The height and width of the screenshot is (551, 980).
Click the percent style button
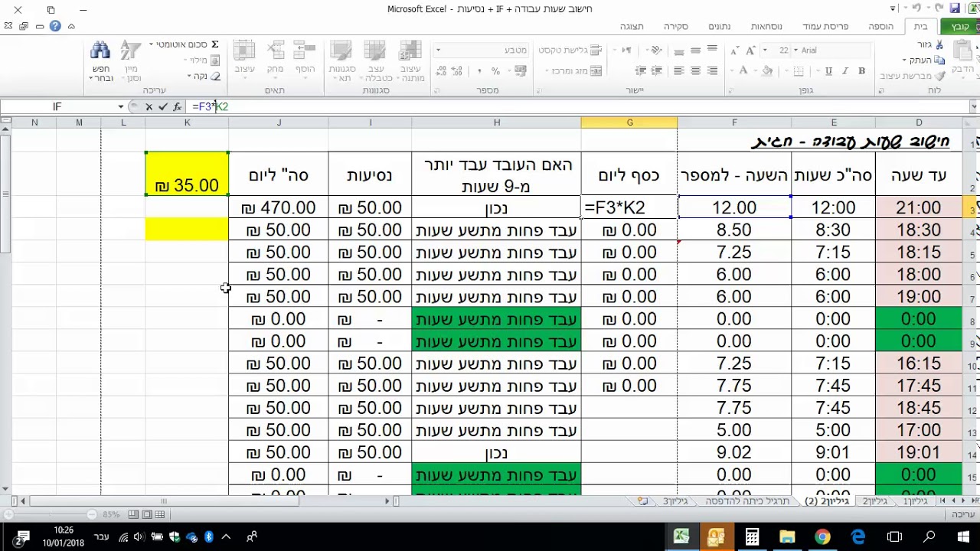(x=495, y=70)
